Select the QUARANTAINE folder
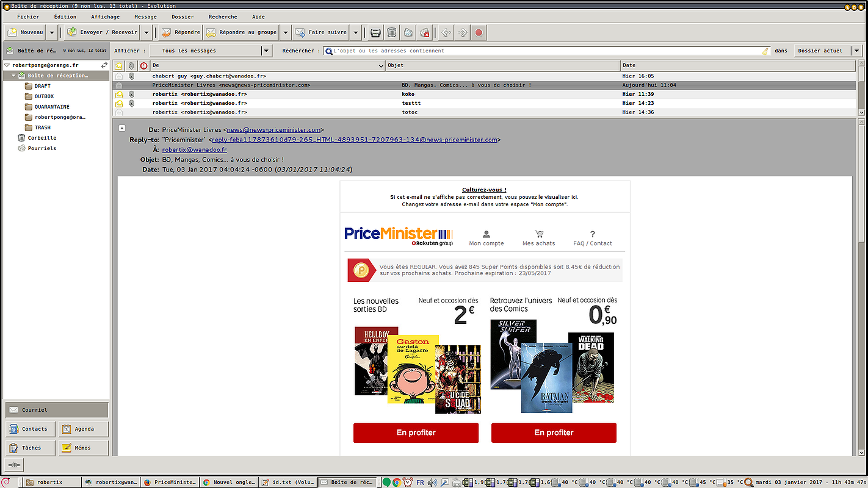Screen dimensions: 868x488 (52, 107)
